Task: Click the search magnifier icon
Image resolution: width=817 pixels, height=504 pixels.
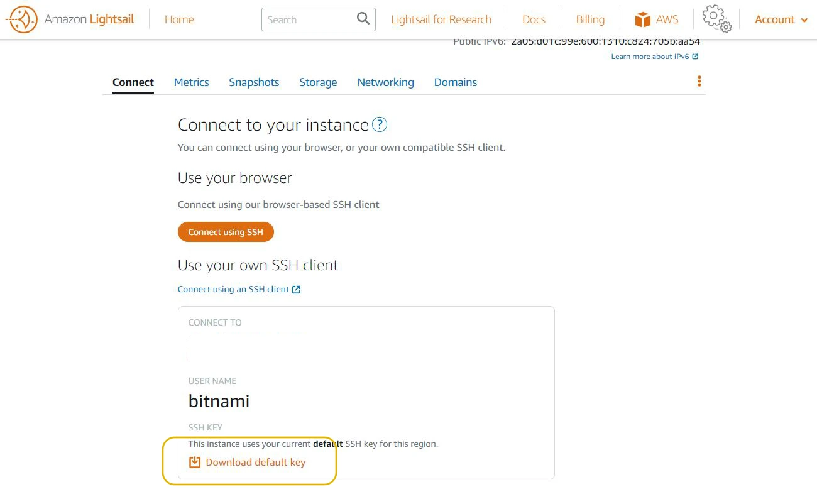Action: tap(363, 19)
